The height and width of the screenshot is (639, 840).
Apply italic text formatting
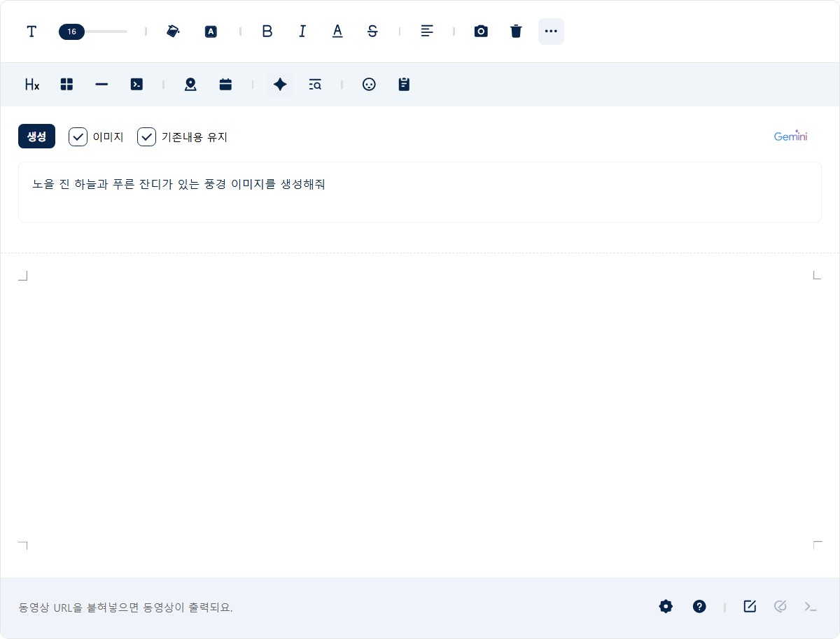pos(302,31)
